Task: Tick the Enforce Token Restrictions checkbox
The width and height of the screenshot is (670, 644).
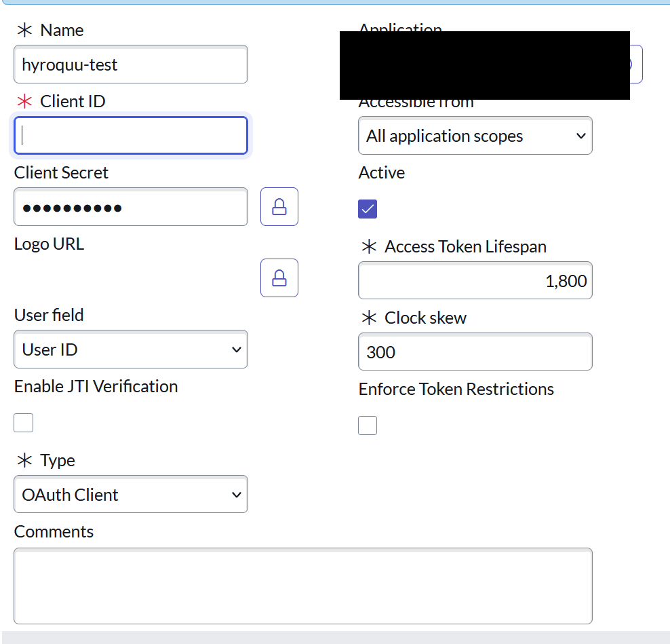Action: click(x=368, y=425)
